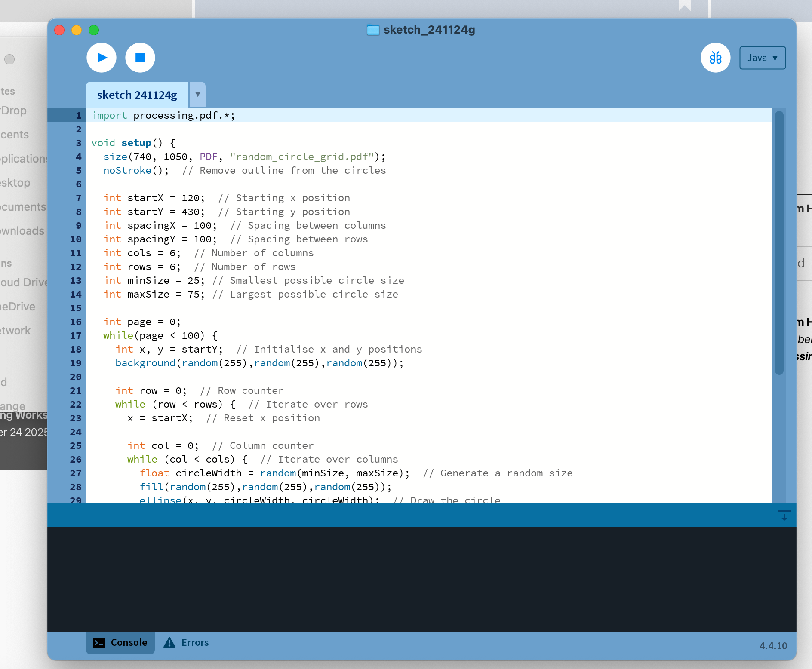Toggle the debugger butterfly icon
Viewport: 812px width, 669px height.
pos(715,58)
